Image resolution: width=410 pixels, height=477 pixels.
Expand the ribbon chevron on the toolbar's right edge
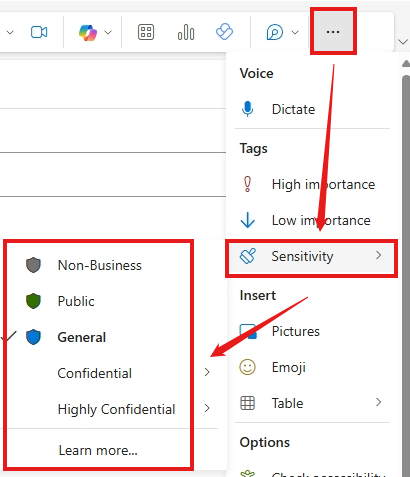pos(403,42)
